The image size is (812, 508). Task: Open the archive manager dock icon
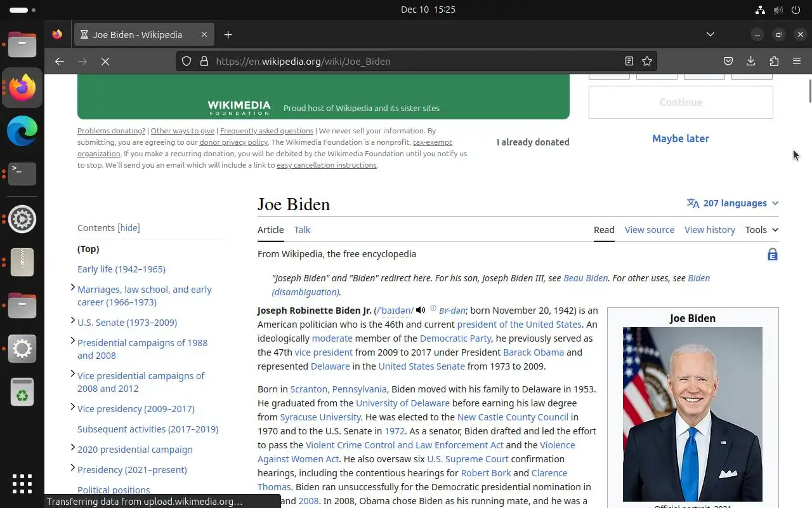[22, 262]
